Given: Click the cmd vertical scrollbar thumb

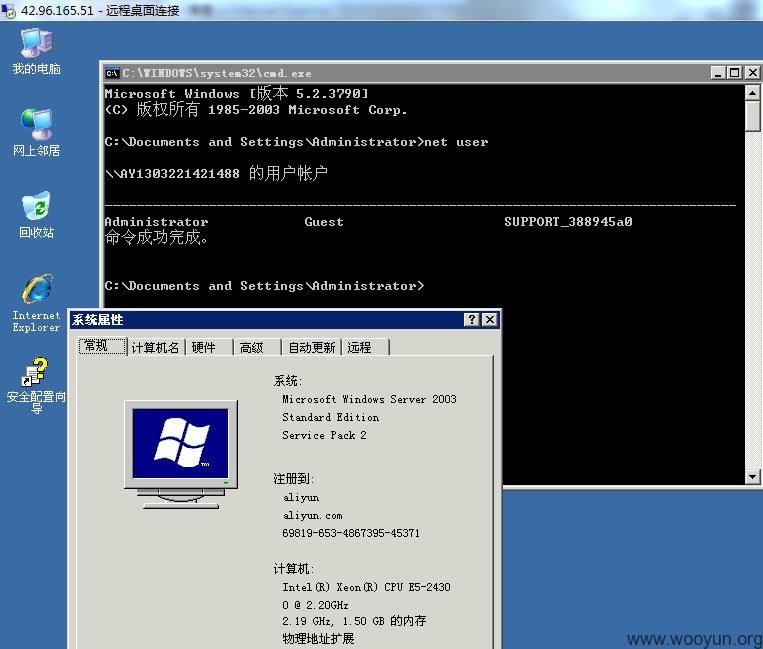Looking at the screenshot, I should click(752, 116).
